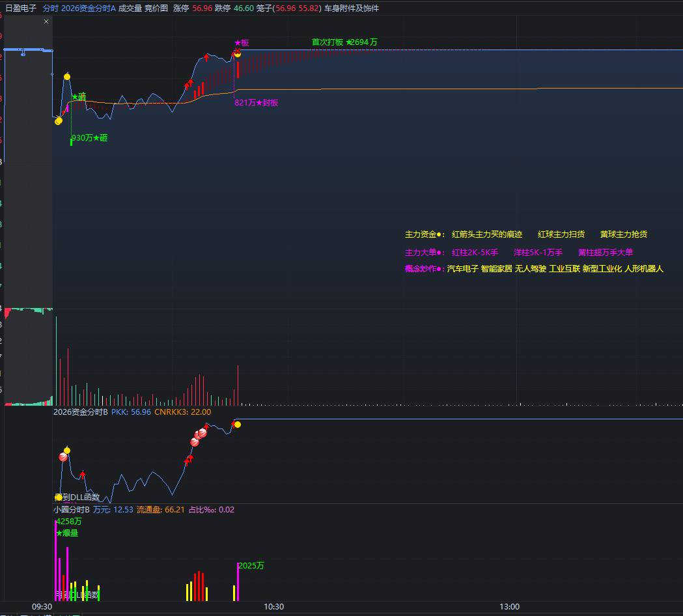Viewport: 683px width, 616px height.
Task: Click the yellow ball ending sub-chart line
Action: [238, 425]
